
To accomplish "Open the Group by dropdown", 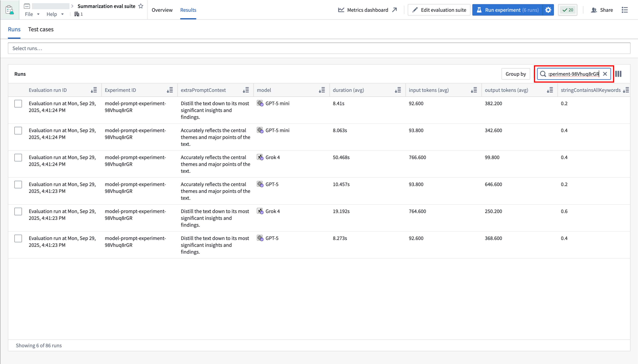I will coord(515,74).
